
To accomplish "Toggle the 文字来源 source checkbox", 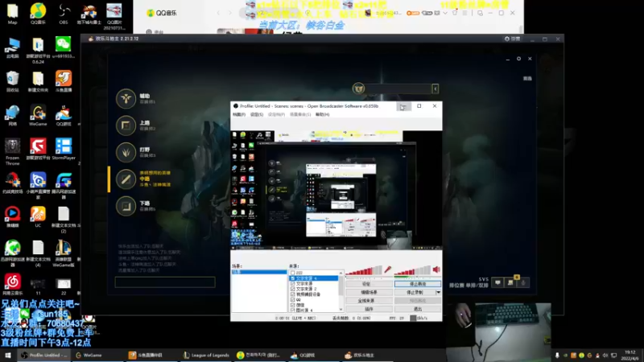I will (x=293, y=284).
